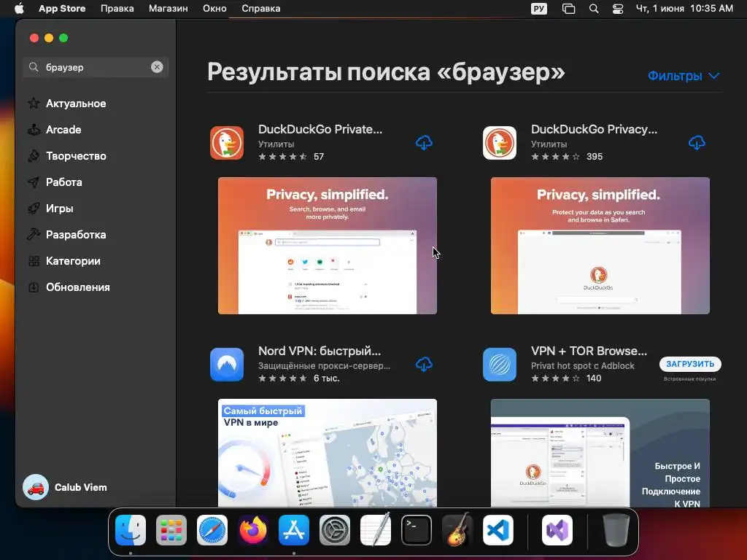Open VPN + TOR Browse... app title
Image resolution: width=747 pixels, height=560 pixels.
coord(589,351)
